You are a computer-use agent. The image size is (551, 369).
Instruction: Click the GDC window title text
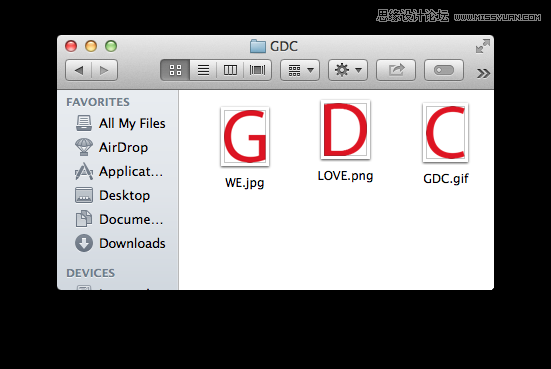point(284,46)
